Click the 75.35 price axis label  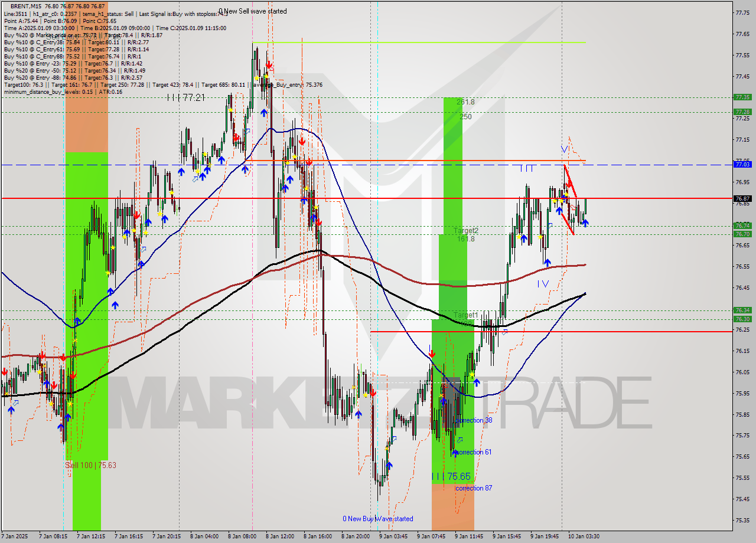[742, 520]
